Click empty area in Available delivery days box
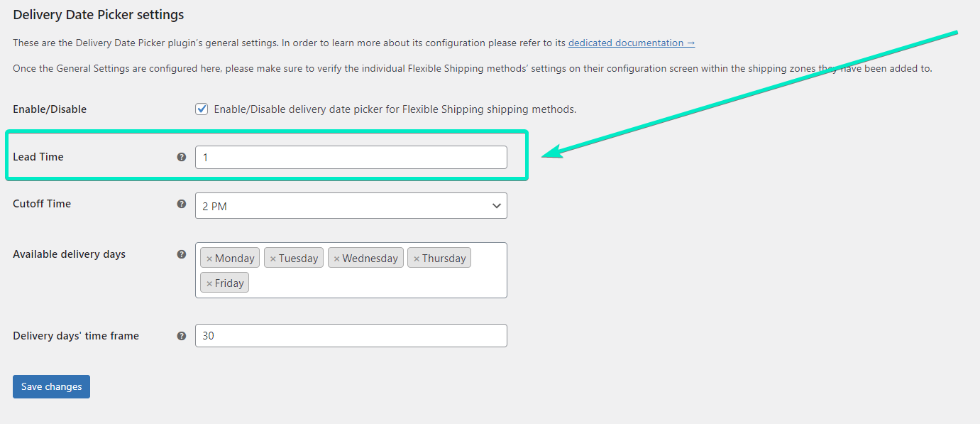The width and height of the screenshot is (980, 424). [x=376, y=283]
